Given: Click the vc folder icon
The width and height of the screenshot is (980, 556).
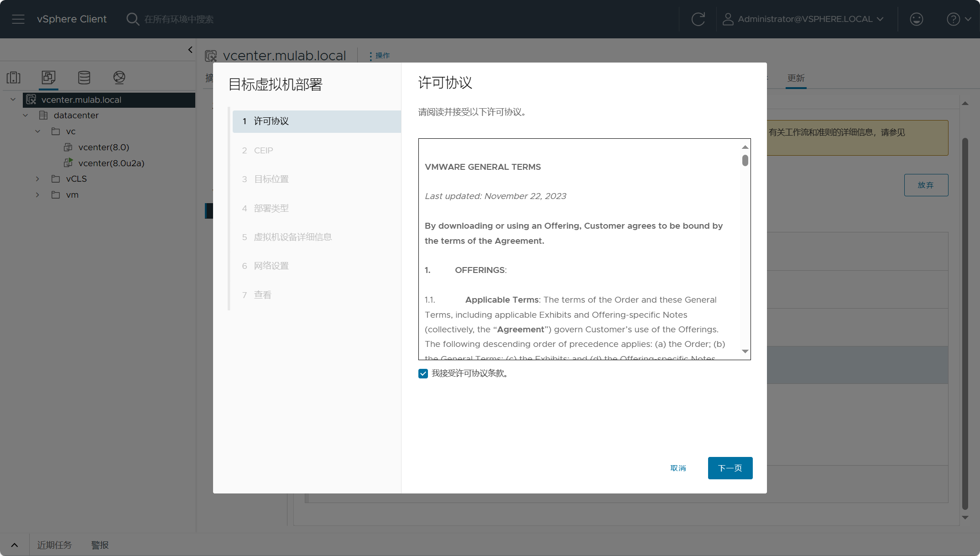Looking at the screenshot, I should click(56, 131).
